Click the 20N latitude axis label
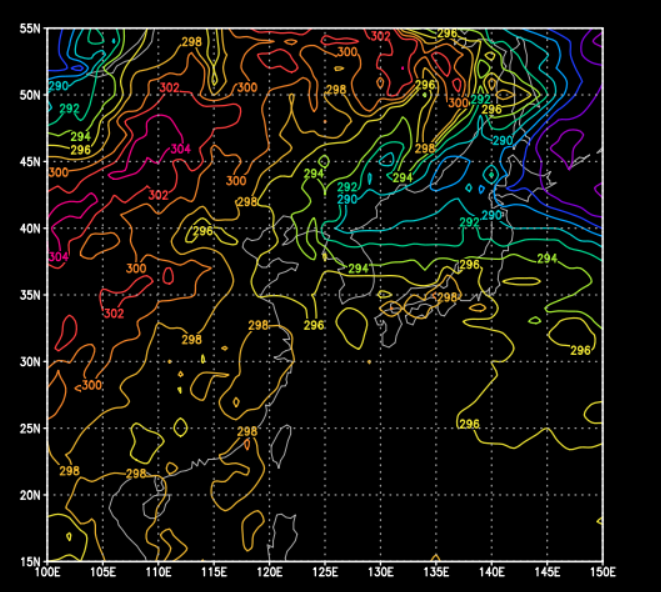 pos(29,495)
